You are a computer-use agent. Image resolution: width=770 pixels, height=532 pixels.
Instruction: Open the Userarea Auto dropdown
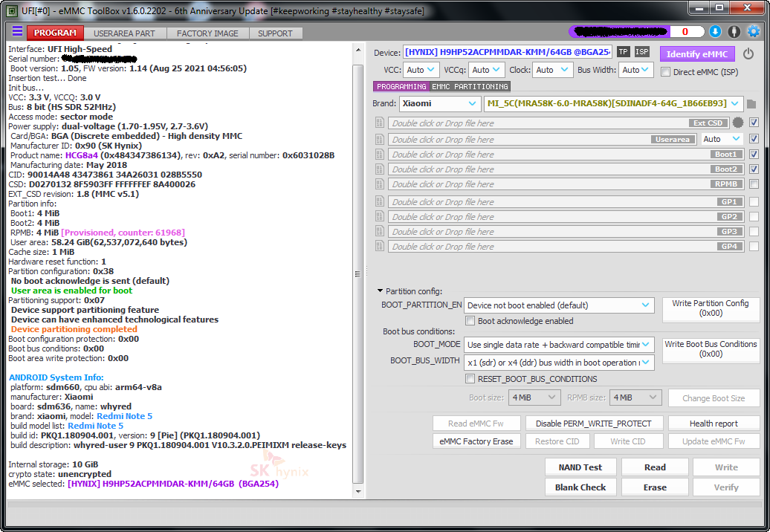(x=722, y=139)
